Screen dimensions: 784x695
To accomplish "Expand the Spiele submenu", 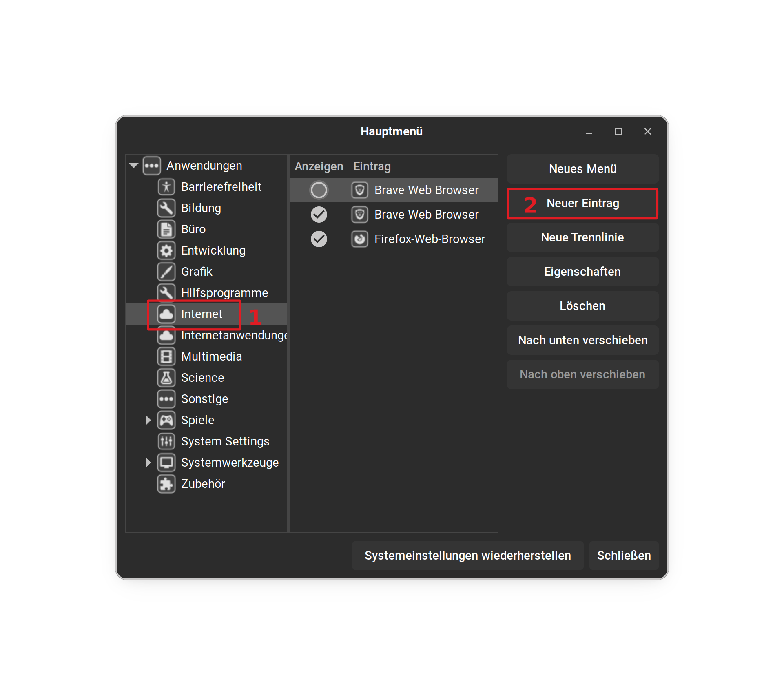I will 148,420.
